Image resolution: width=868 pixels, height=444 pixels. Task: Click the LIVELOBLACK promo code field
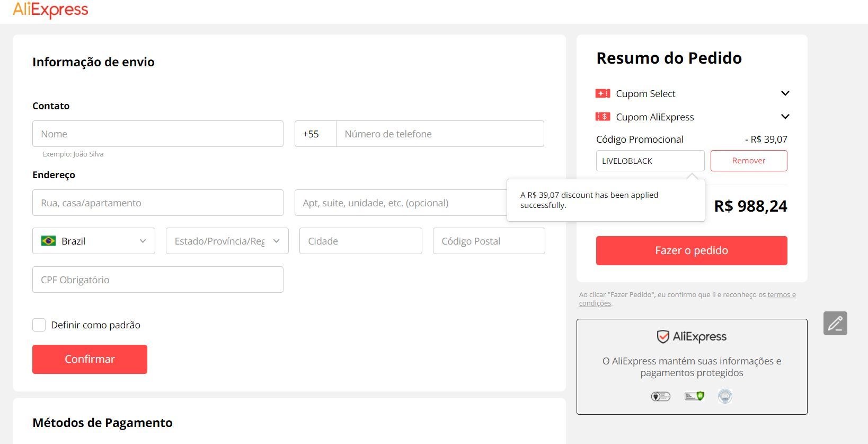(x=650, y=161)
